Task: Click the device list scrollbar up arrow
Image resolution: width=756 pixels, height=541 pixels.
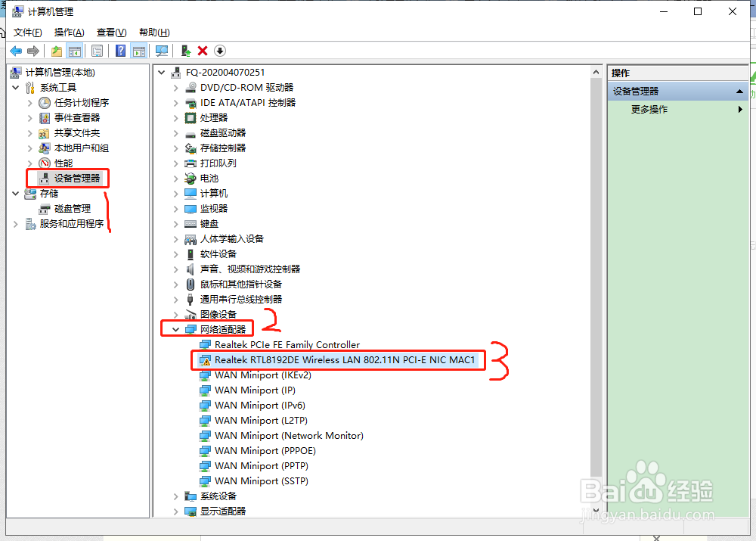Action: point(596,73)
